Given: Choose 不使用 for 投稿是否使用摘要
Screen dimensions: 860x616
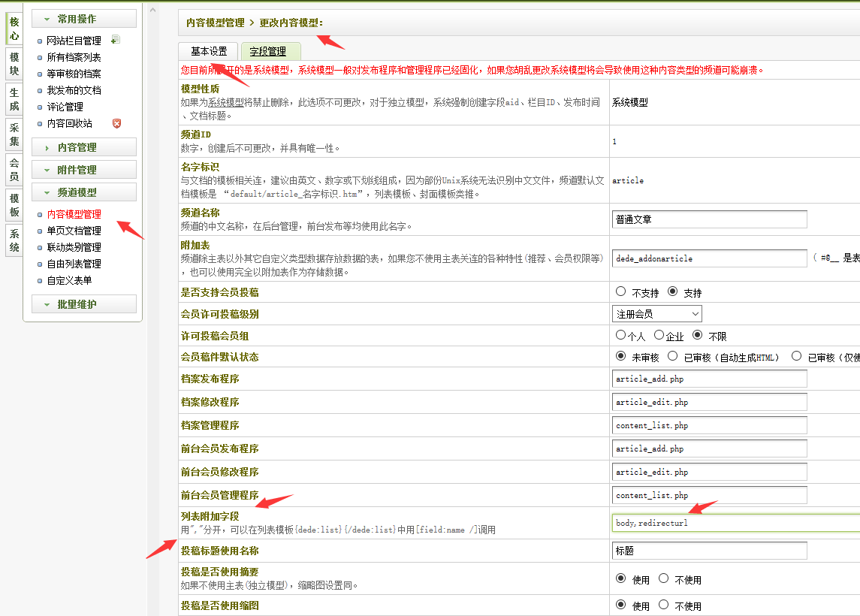Looking at the screenshot, I should 664,578.
